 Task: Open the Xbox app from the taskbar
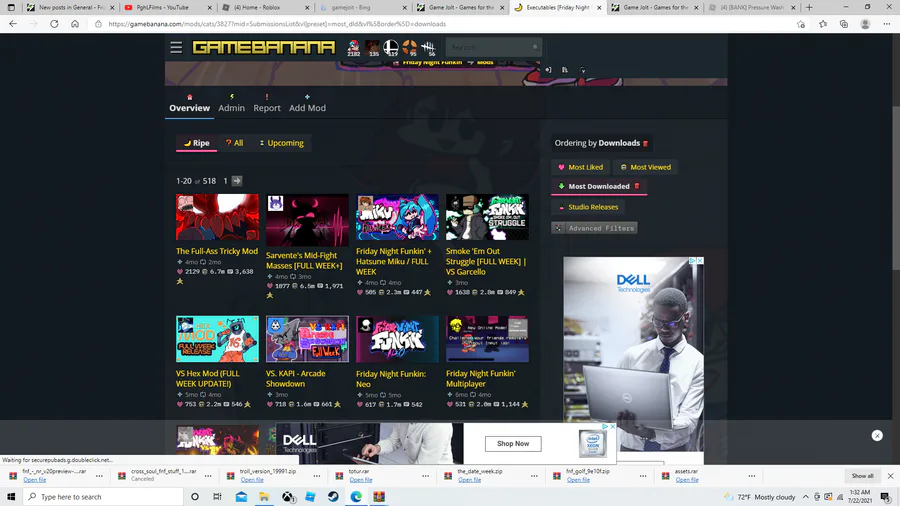pos(288,497)
